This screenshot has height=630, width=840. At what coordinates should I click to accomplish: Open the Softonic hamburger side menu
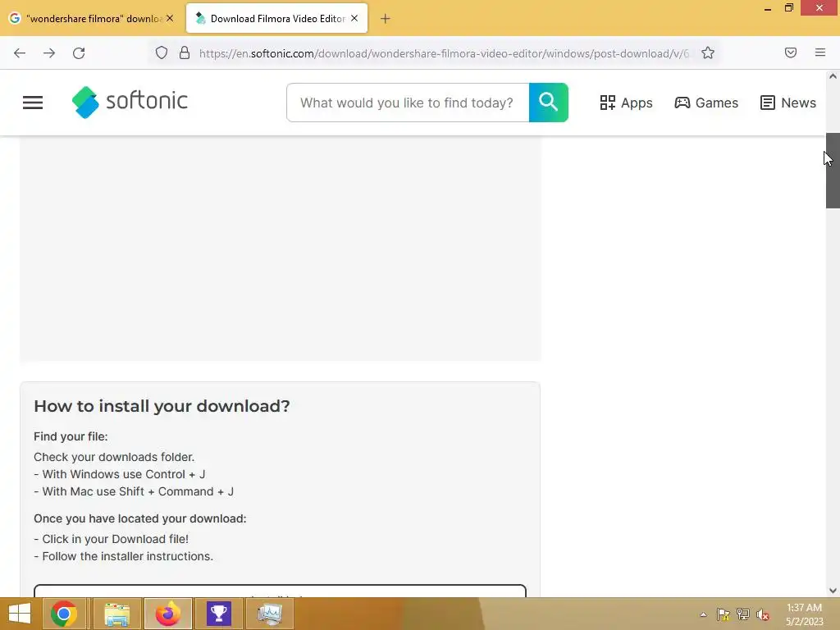[33, 103]
